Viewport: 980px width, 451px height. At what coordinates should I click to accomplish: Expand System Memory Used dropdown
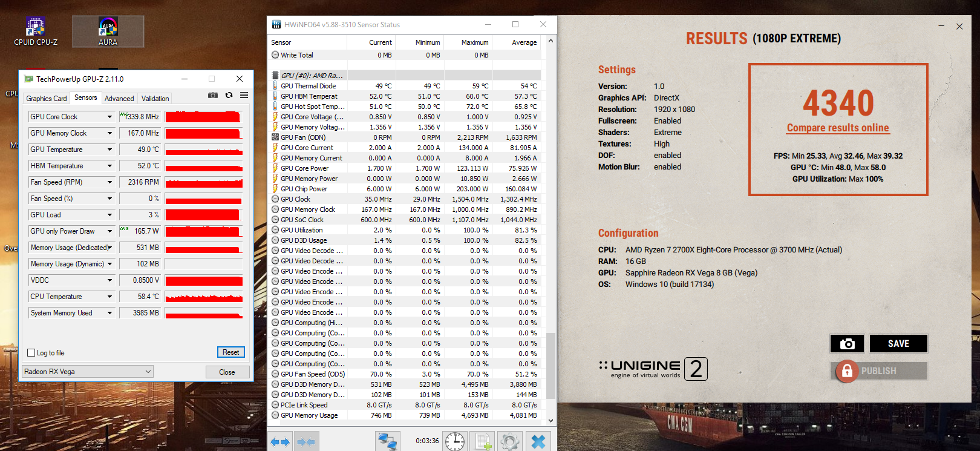click(x=109, y=313)
